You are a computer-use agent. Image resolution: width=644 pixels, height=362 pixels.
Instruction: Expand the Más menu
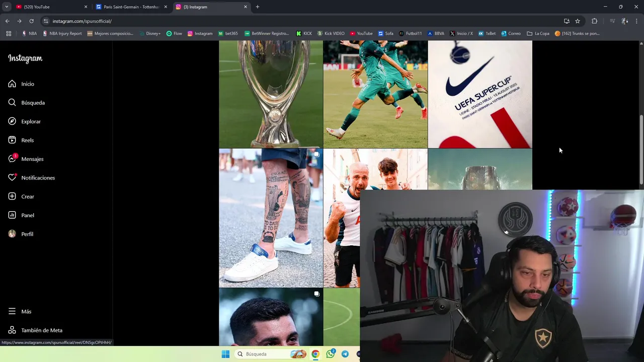point(20,312)
